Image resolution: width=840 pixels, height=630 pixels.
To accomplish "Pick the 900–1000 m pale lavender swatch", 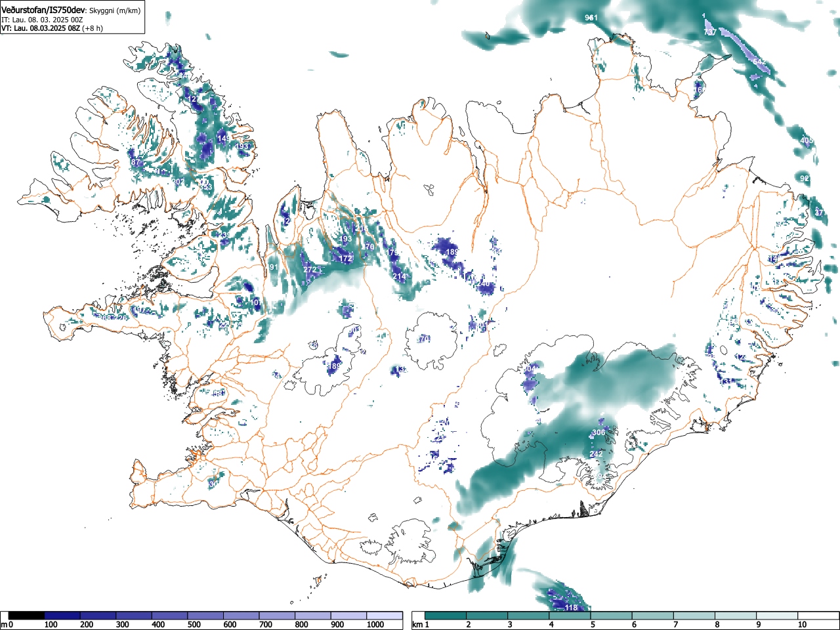I will coord(349,616).
